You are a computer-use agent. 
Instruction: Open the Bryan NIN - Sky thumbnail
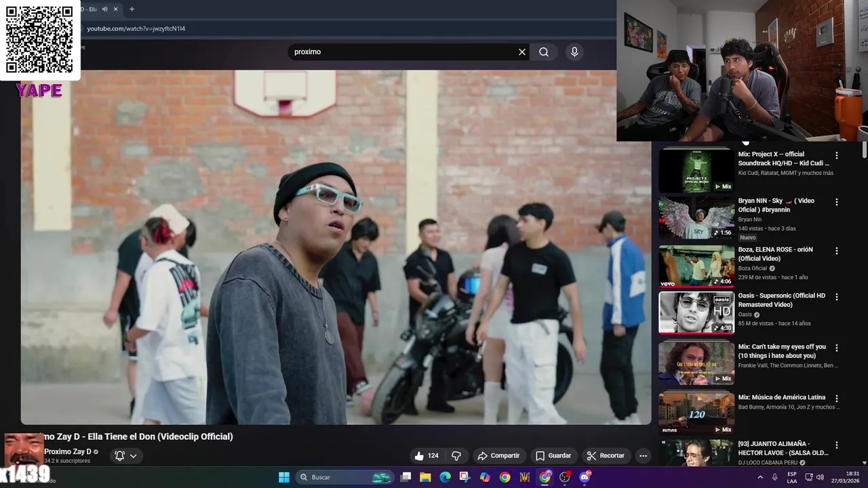click(696, 218)
